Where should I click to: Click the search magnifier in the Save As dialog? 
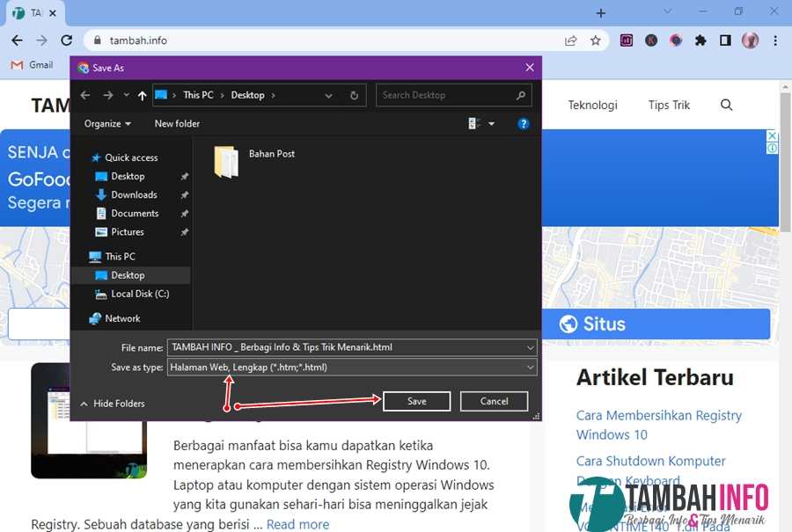[521, 95]
